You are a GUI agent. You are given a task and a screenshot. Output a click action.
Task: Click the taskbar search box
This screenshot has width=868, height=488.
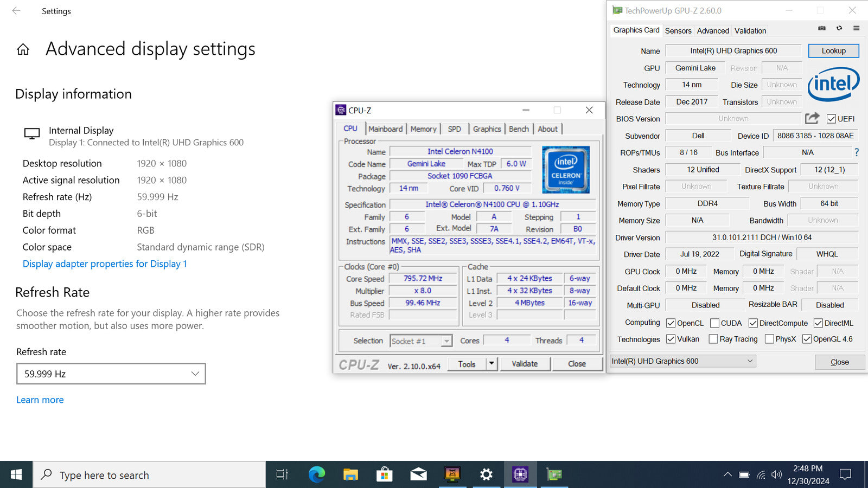click(149, 475)
